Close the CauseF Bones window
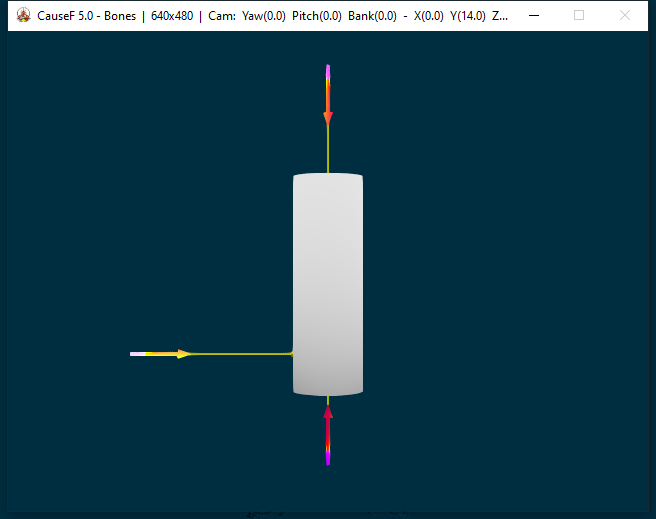 click(x=625, y=16)
